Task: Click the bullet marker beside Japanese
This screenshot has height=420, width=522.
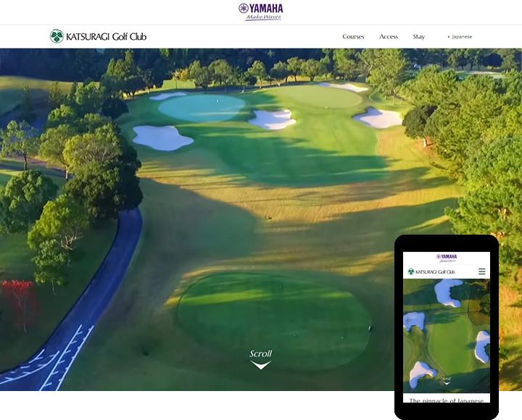Action: (x=449, y=37)
